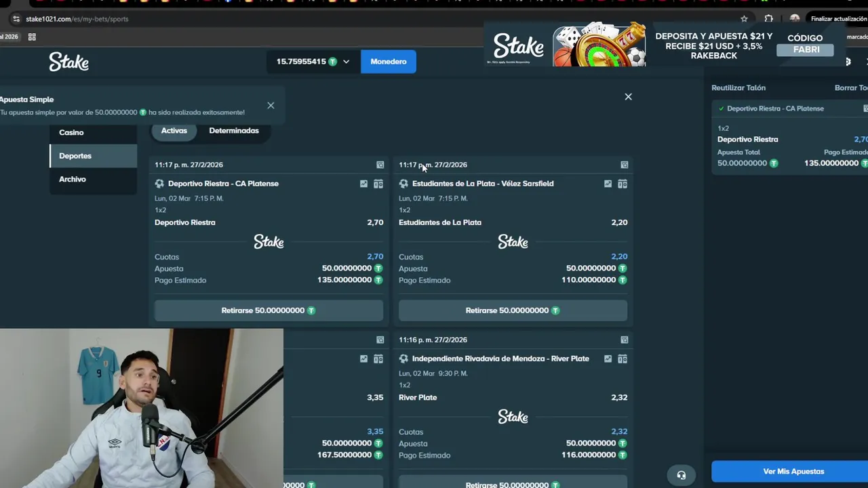868x488 pixels.
Task: Select Casino in the sidebar
Action: point(93,132)
